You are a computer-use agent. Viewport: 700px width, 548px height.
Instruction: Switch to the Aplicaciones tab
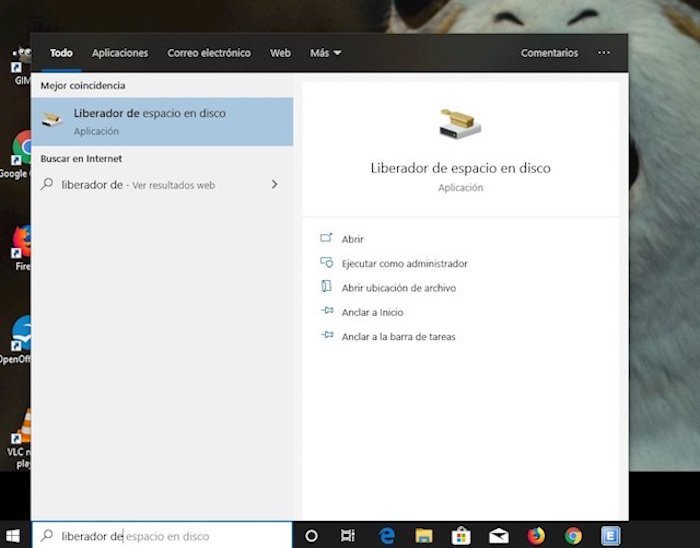coord(120,53)
